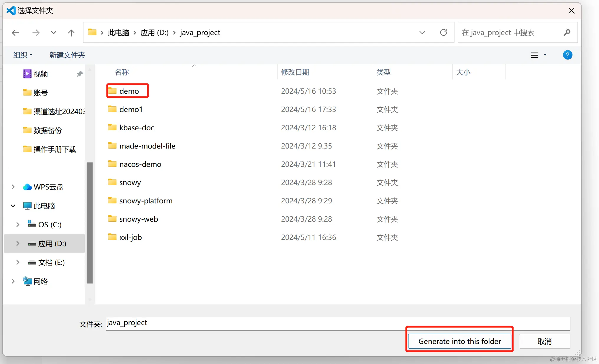Click the 取消 cancel button

pos(544,341)
